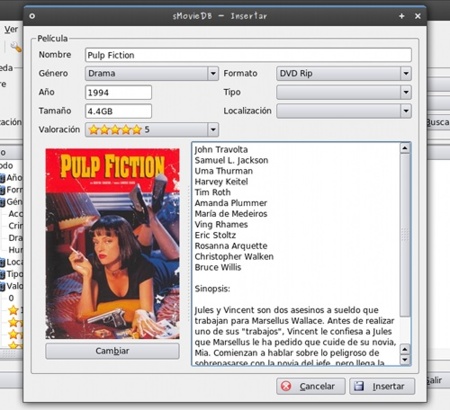Viewport: 450px width, 410px height.
Task: Click the Tamaño field showing 4.4GB
Action: click(118, 111)
